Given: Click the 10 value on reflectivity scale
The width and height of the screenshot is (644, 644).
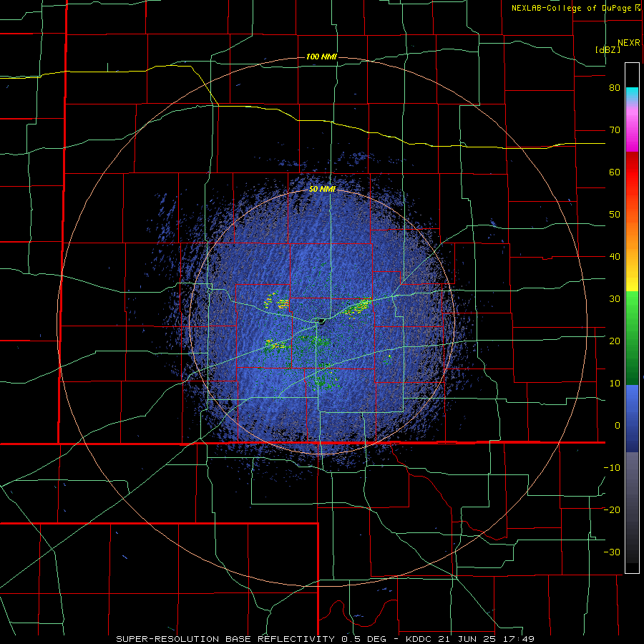Looking at the screenshot, I should [x=615, y=384].
